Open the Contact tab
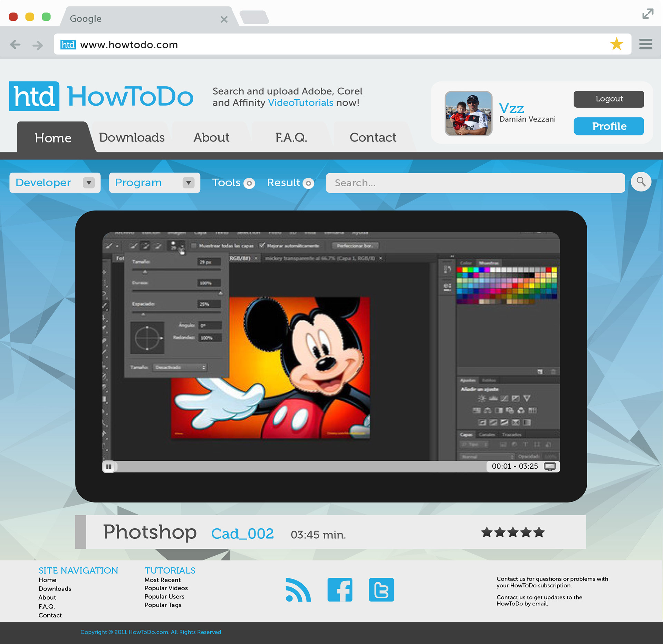The image size is (663, 644). point(373,137)
